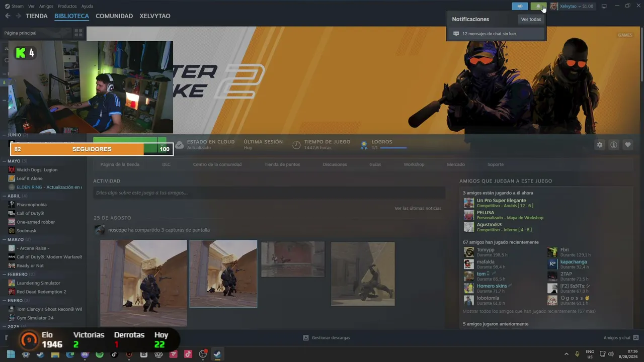Open File Explorer from the taskbar
This screenshot has width=644, height=362.
pos(55,354)
